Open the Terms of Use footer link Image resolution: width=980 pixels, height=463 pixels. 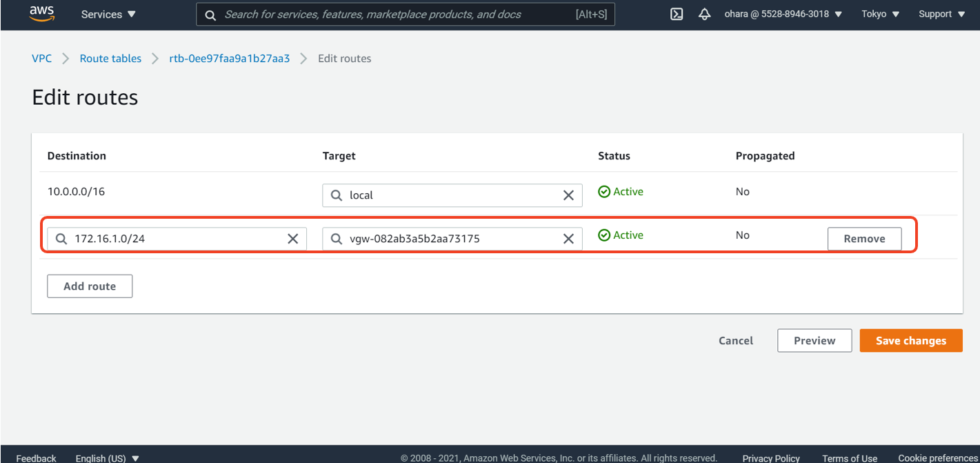click(850, 458)
